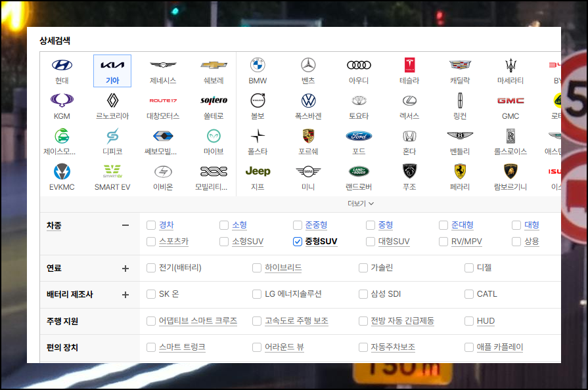The width and height of the screenshot is (588, 390).
Task: Select the Ford (포드) oval logo
Action: tap(359, 136)
